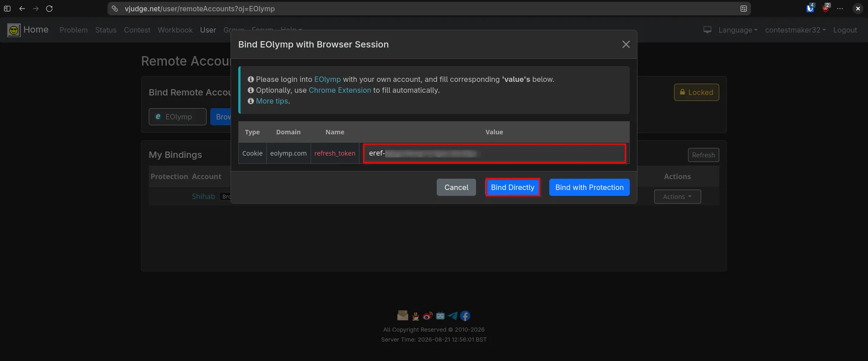Click the Virtual Judge logo icon
Image resolution: width=868 pixels, height=361 pixels.
coord(14,30)
